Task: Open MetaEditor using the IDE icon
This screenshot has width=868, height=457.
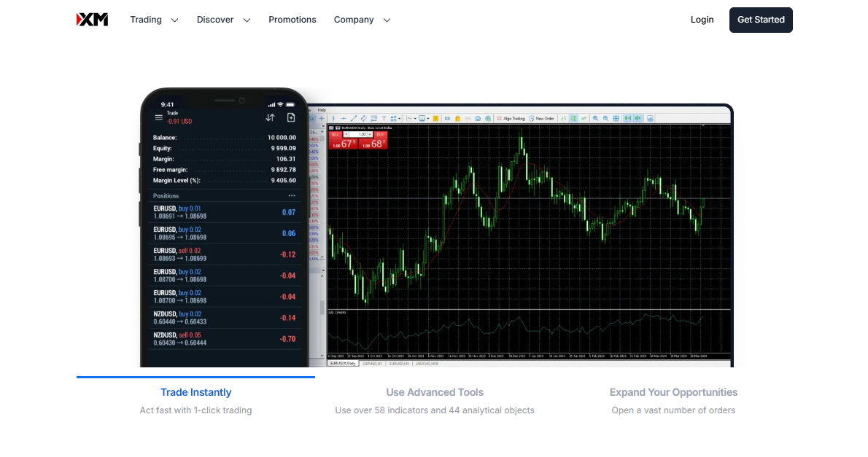Action: coord(447,117)
